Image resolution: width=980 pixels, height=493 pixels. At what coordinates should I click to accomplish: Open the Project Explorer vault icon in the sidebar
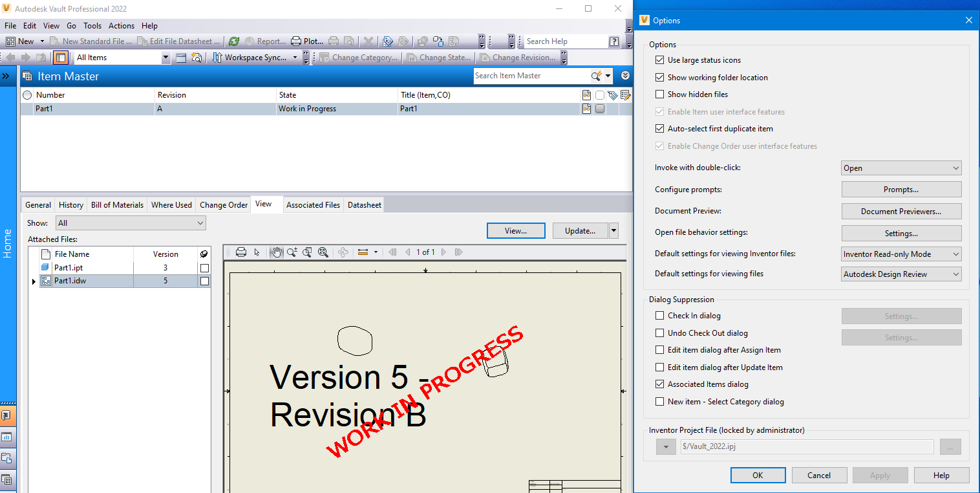7,415
